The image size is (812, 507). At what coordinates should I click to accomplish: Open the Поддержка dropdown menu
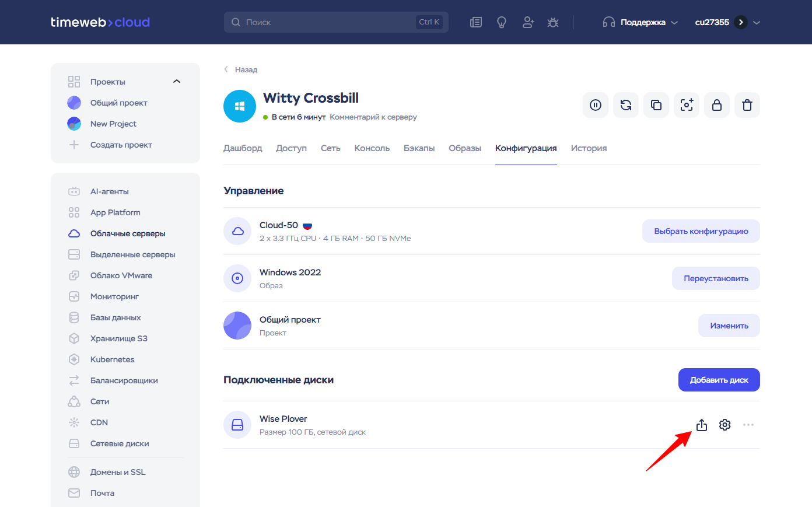[640, 22]
